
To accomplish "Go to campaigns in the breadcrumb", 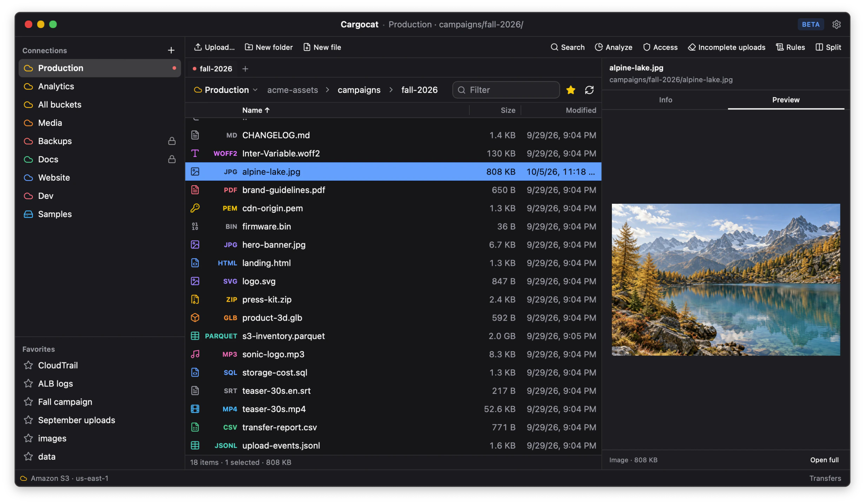I will point(359,90).
